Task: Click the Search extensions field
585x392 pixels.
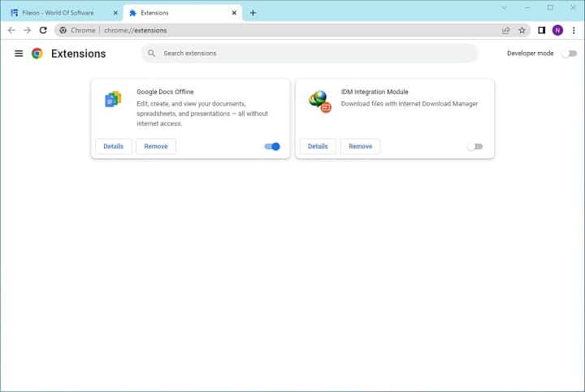Action: click(x=309, y=54)
